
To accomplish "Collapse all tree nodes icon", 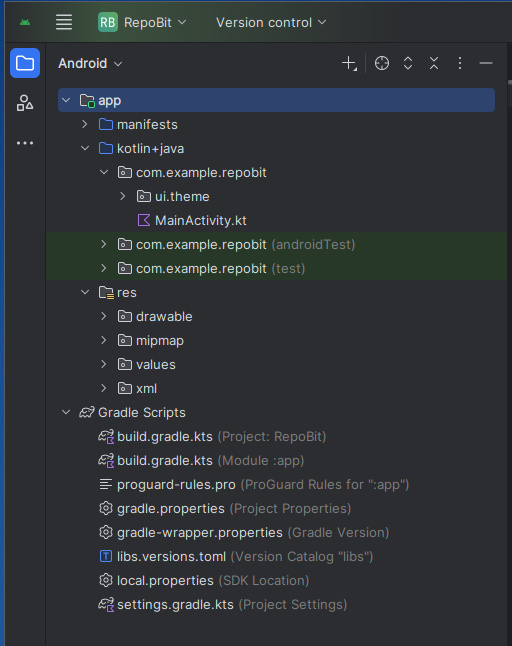I will [434, 63].
